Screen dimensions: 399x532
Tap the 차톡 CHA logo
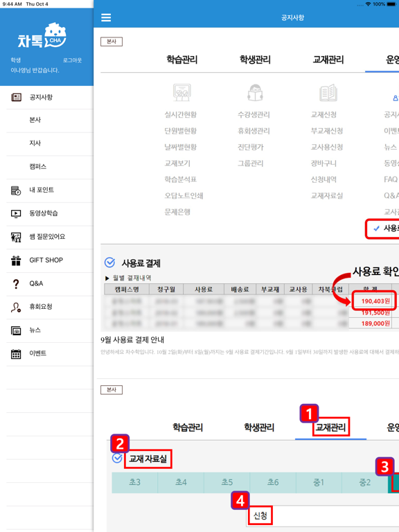(42, 36)
